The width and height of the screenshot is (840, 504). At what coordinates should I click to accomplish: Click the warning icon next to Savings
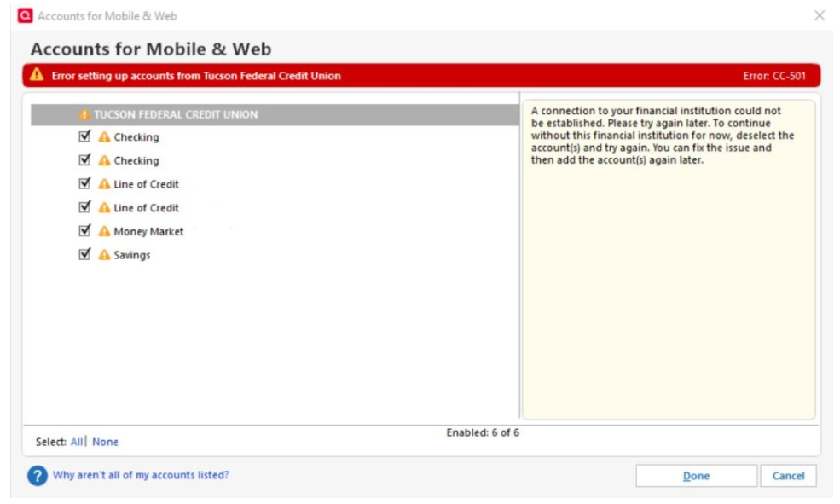click(x=104, y=255)
